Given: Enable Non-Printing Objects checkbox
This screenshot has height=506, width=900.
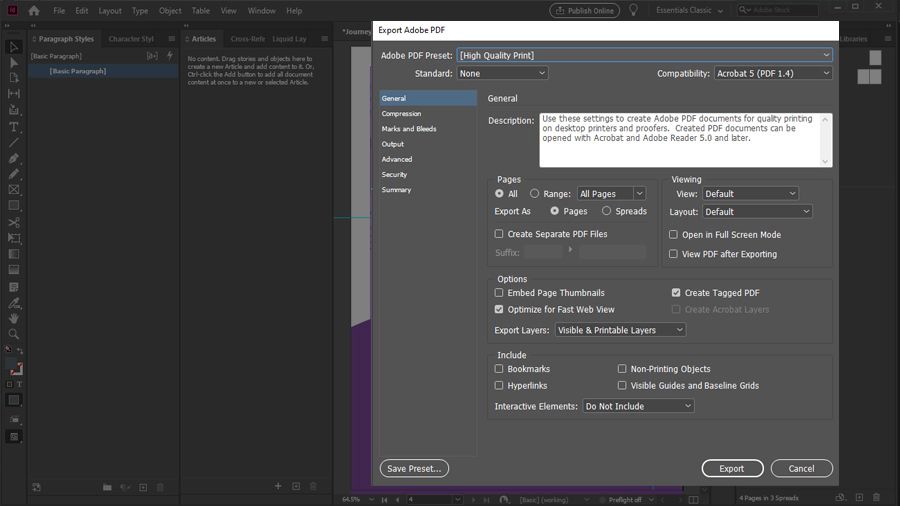Looking at the screenshot, I should [622, 369].
